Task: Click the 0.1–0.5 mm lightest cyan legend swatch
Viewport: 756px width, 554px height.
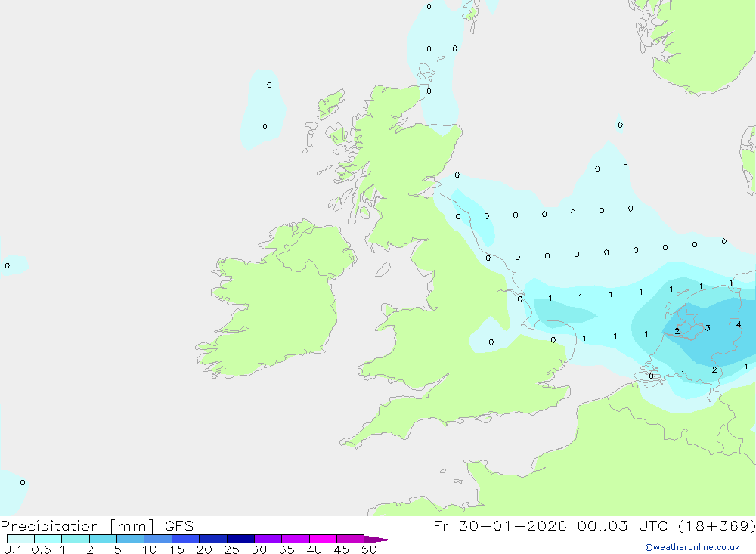Action: tap(20, 539)
